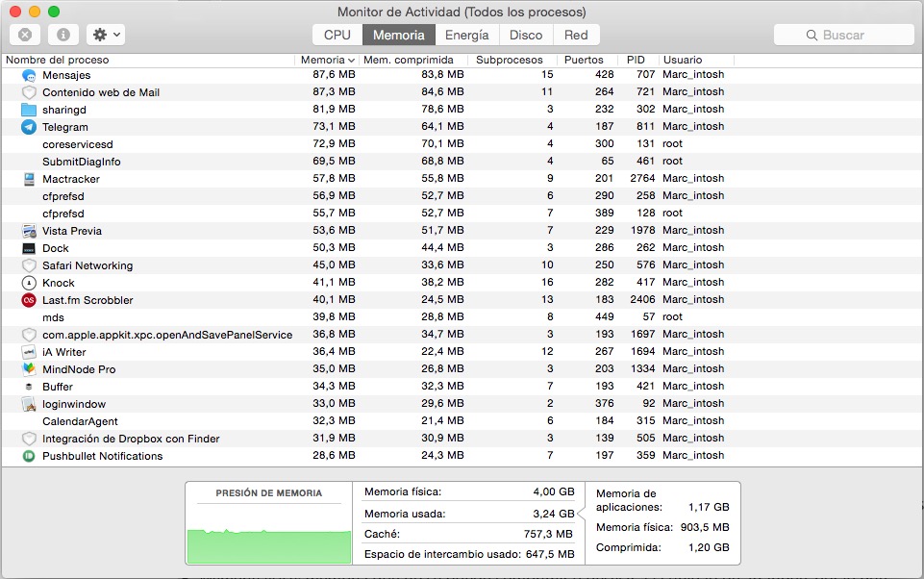Viewport: 924px width, 579px height.
Task: Select the Knock process icon
Action: pyautogui.click(x=30, y=282)
